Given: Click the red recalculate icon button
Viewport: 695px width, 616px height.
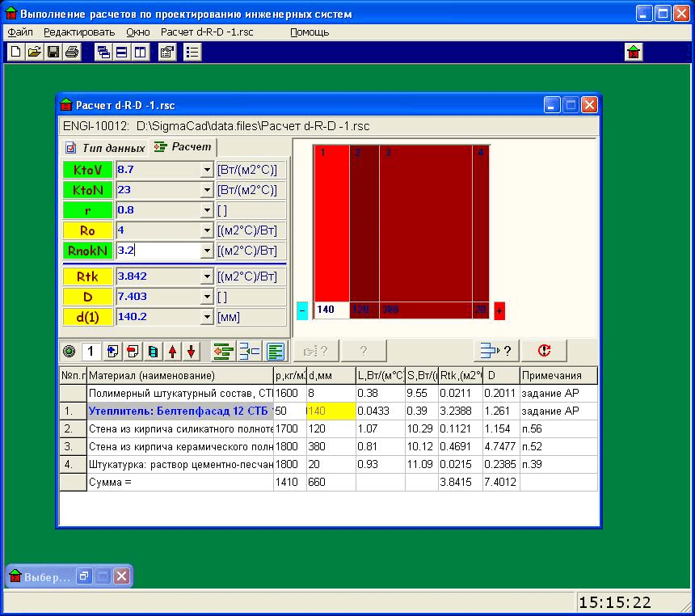Looking at the screenshot, I should pyautogui.click(x=543, y=351).
